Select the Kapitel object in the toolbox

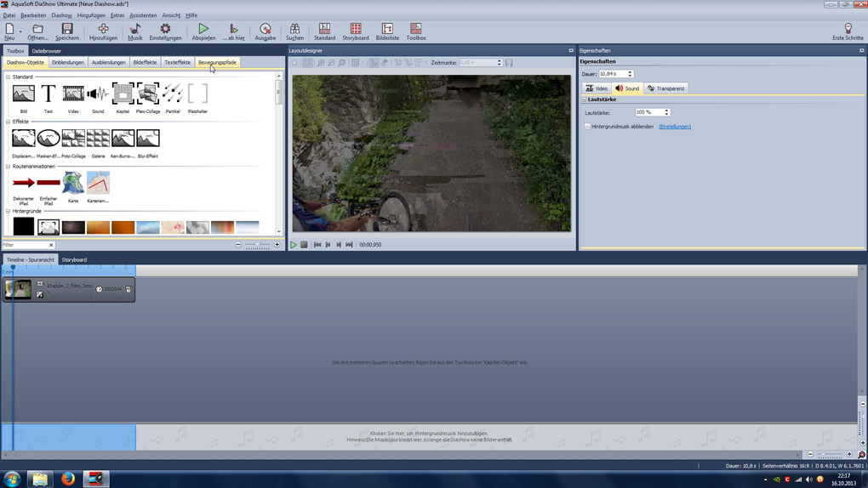click(123, 94)
